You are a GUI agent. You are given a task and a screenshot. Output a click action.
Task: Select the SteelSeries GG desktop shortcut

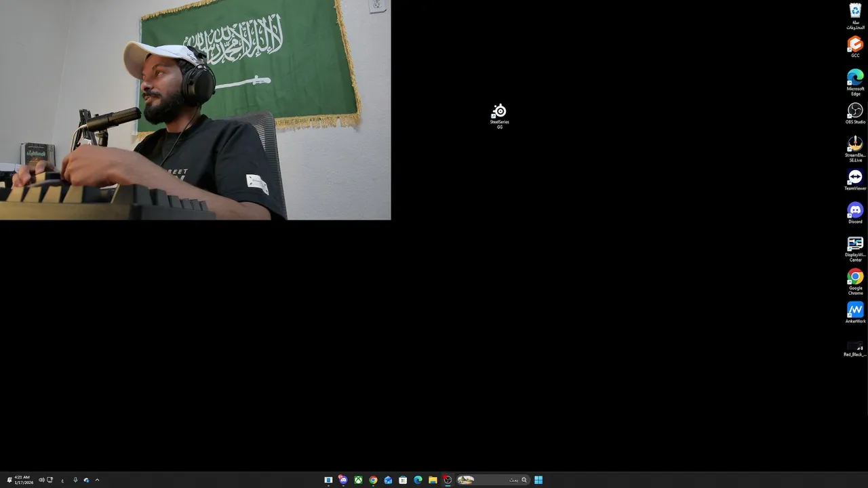pos(500,116)
